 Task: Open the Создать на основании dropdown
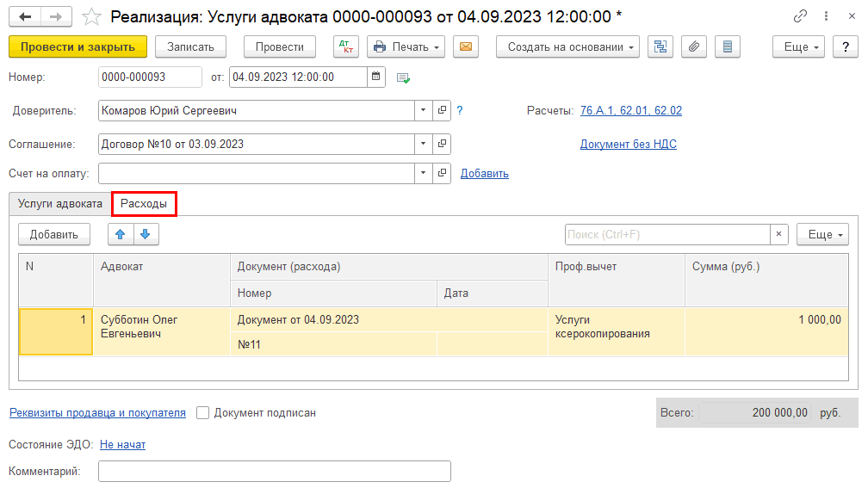(567, 46)
